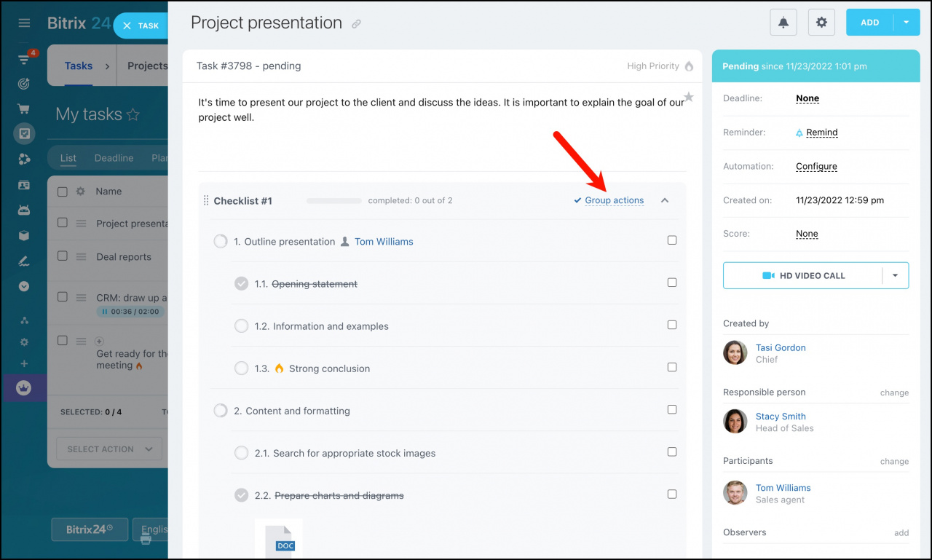This screenshot has height=560, width=932.
Task: Open Tasi Gordon's avatar photo
Action: [735, 353]
